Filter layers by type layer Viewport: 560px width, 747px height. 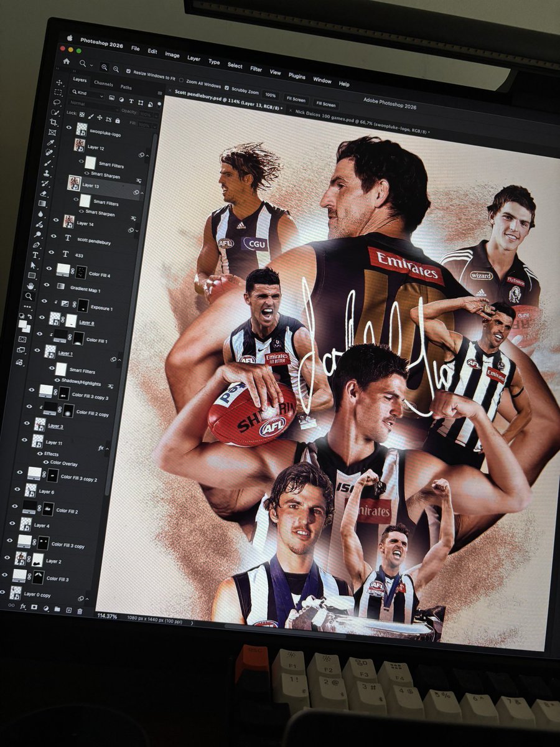pos(131,101)
